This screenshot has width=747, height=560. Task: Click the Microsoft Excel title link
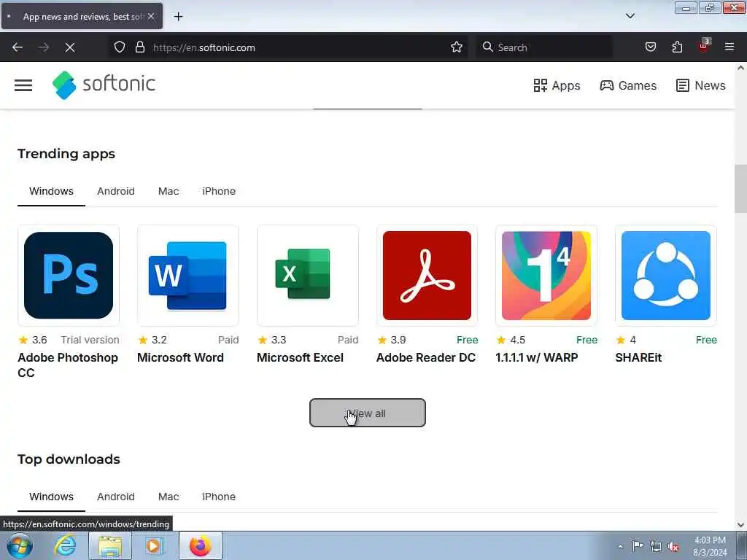point(300,357)
